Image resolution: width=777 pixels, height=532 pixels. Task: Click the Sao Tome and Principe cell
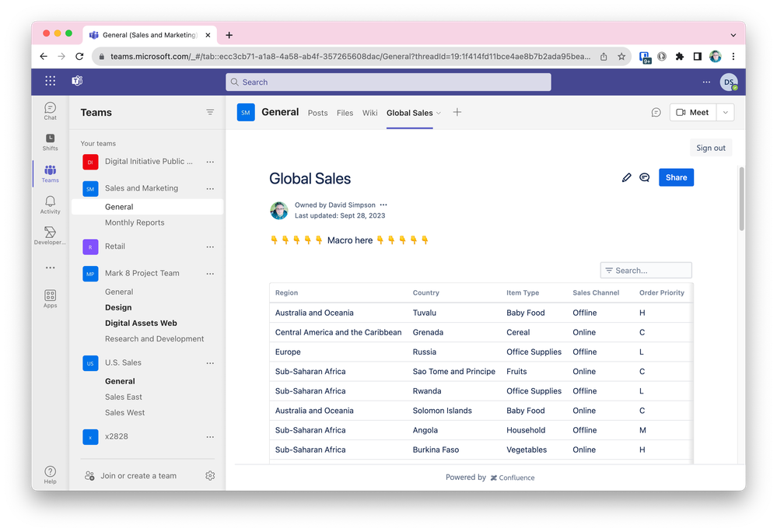[454, 372]
